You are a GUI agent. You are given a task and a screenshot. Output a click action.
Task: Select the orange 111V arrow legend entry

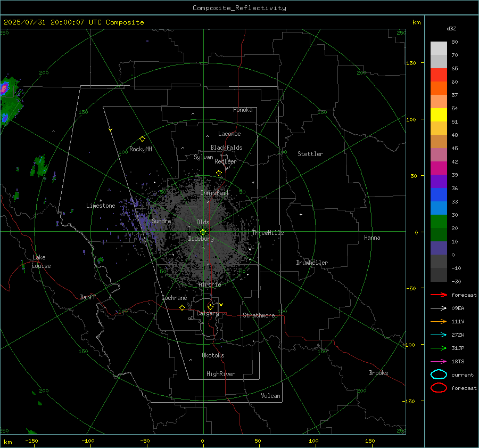point(439,321)
